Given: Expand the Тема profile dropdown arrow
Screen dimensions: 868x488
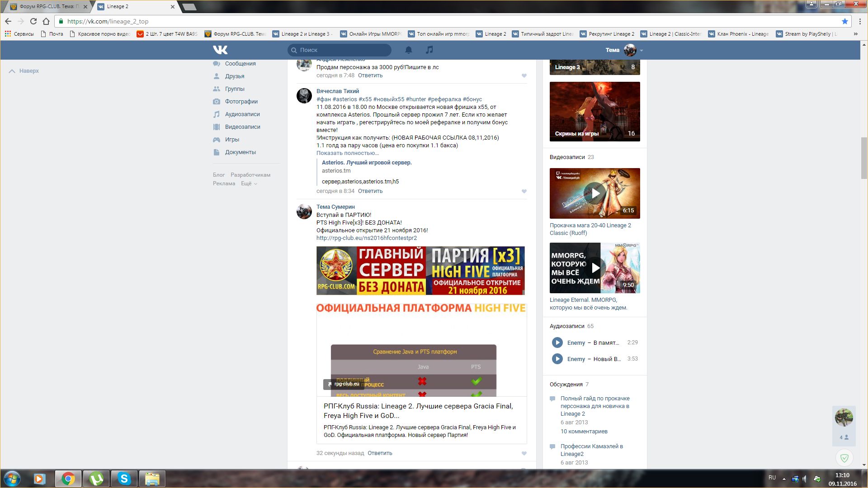Looking at the screenshot, I should point(642,50).
